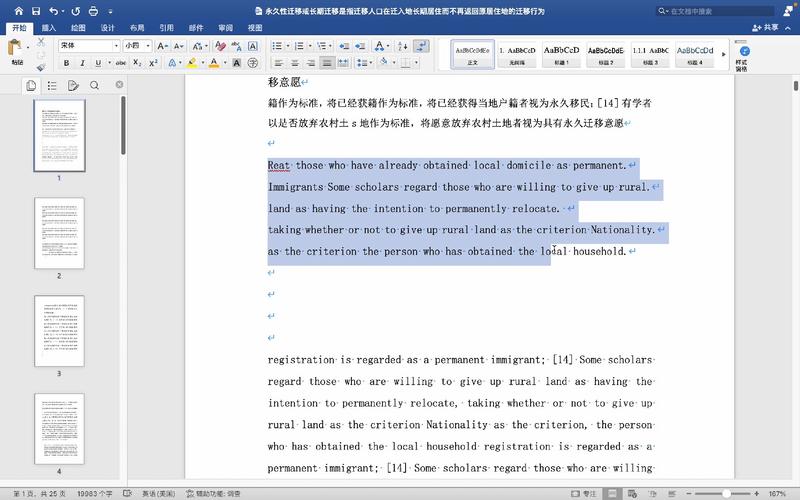Expand the paste options arrow
This screenshot has height=500, width=800.
coord(28,47)
